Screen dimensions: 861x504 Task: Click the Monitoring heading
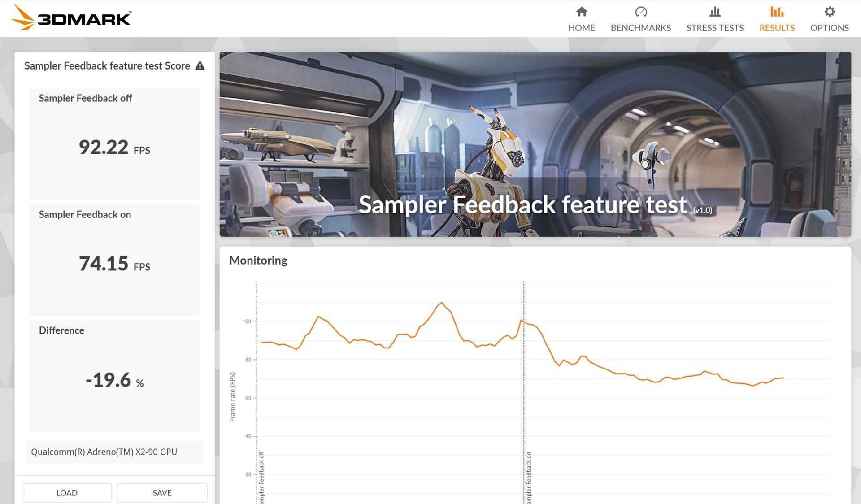258,261
